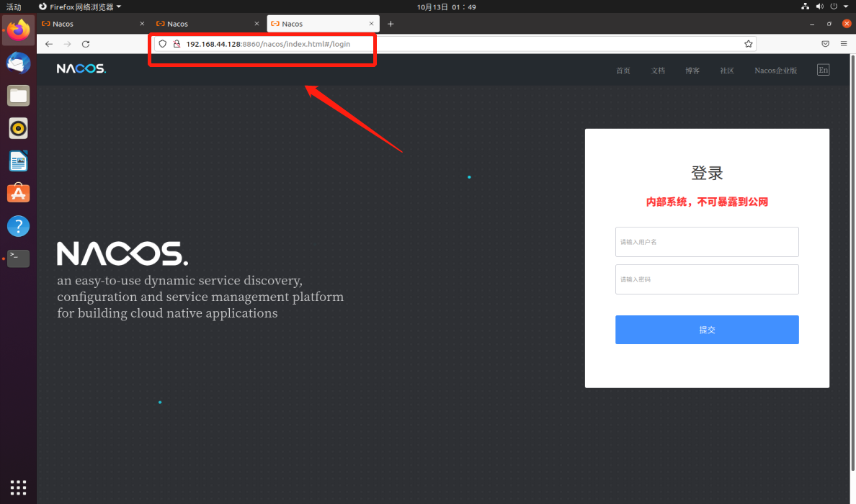856x504 pixels.
Task: Click the browser forward arrow
Action: coord(67,44)
